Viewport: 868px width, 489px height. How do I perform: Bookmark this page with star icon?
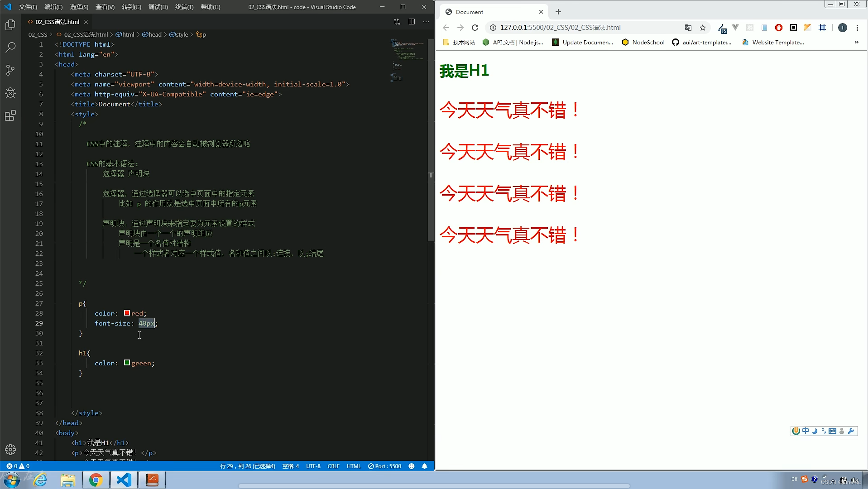click(x=702, y=28)
